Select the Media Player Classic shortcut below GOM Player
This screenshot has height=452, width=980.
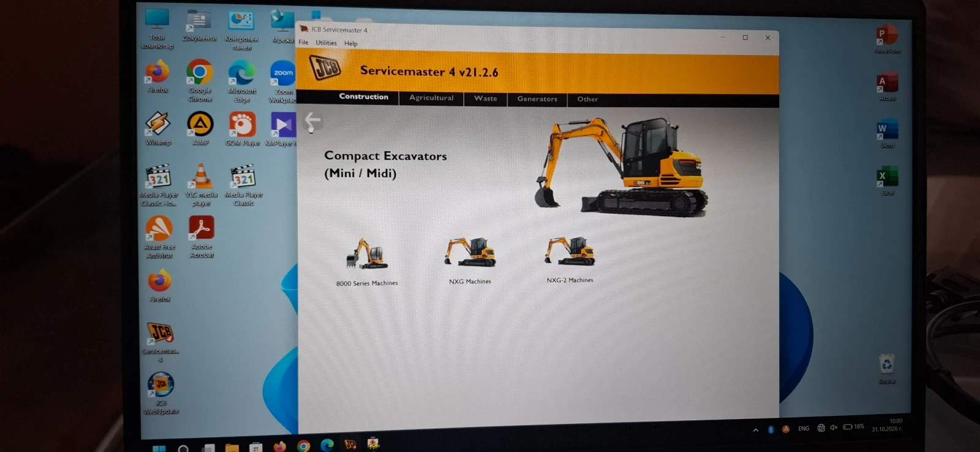click(x=243, y=185)
